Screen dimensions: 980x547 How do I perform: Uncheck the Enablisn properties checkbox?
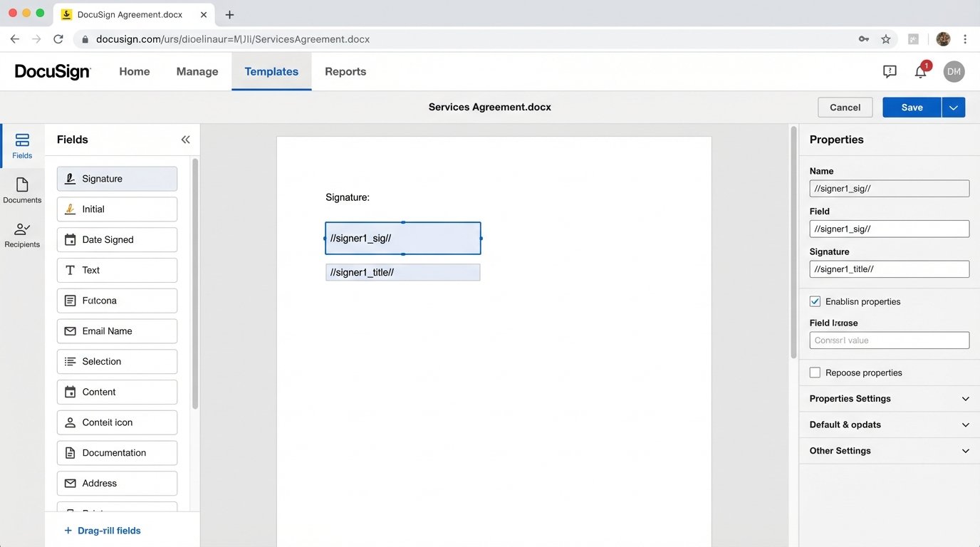pos(815,301)
